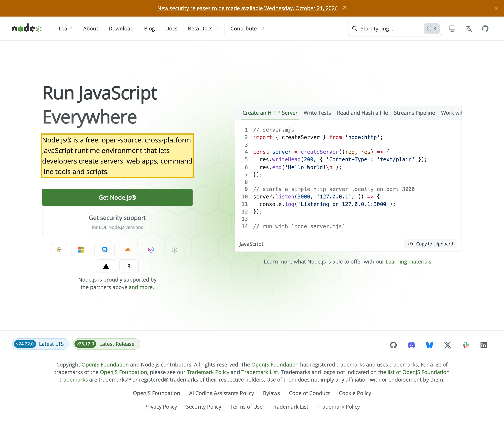The height and width of the screenshot is (421, 504).
Task: Go to the Blog navigation item
Action: click(149, 29)
